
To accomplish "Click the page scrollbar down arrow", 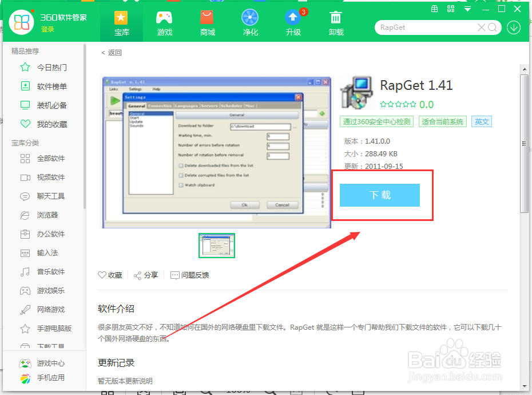I will point(525,386).
